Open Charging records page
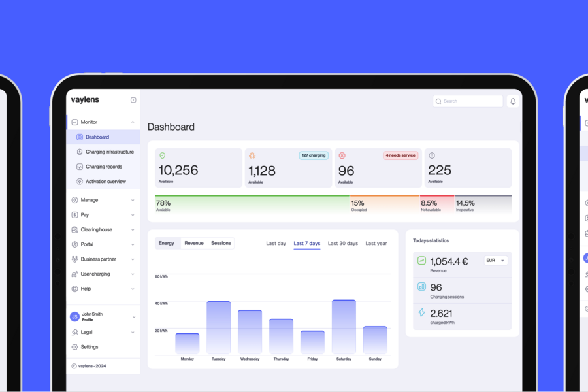588x392 pixels. (x=103, y=167)
